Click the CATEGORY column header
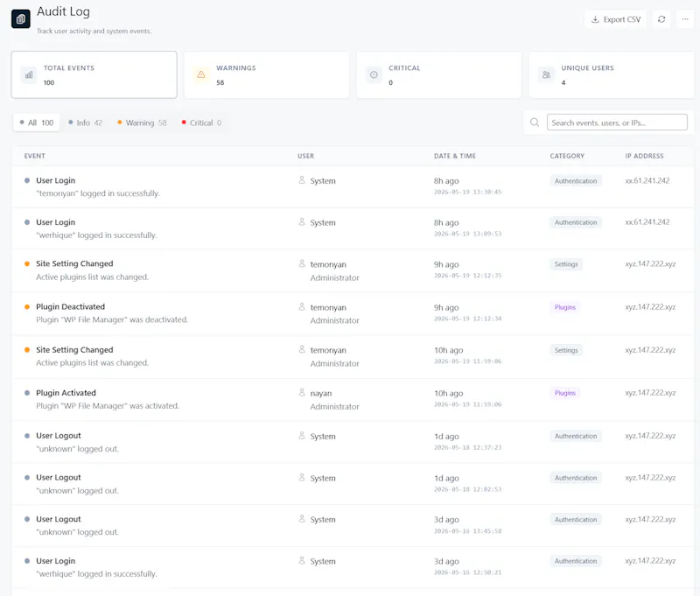The image size is (700, 596). click(x=567, y=156)
